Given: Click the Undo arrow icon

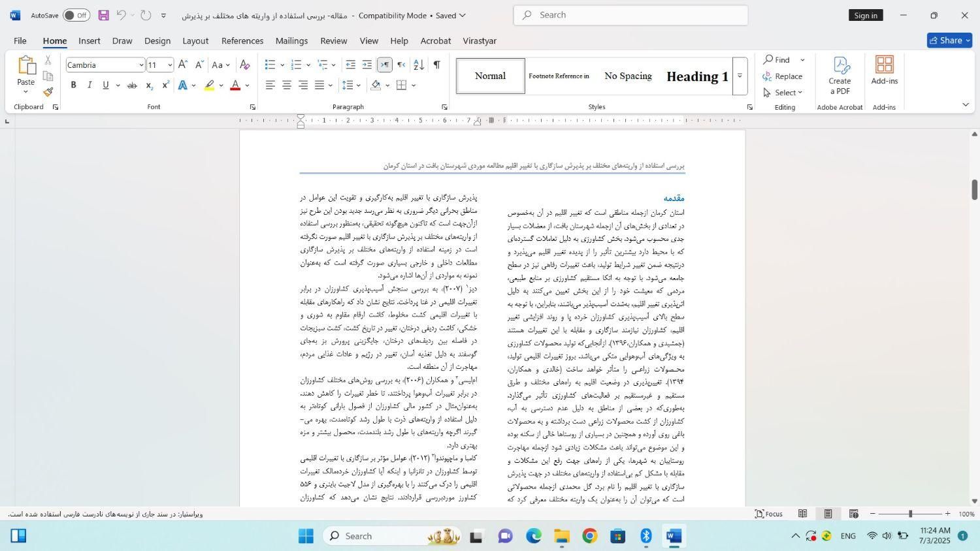Looking at the screenshot, I should tap(121, 15).
